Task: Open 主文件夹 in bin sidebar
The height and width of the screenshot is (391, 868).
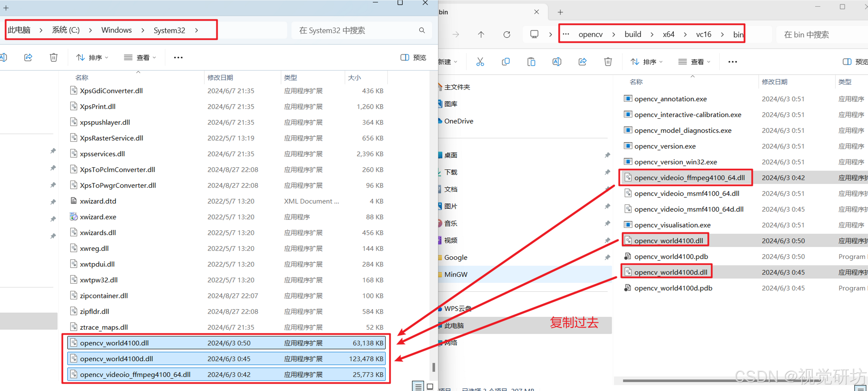Action: point(457,87)
